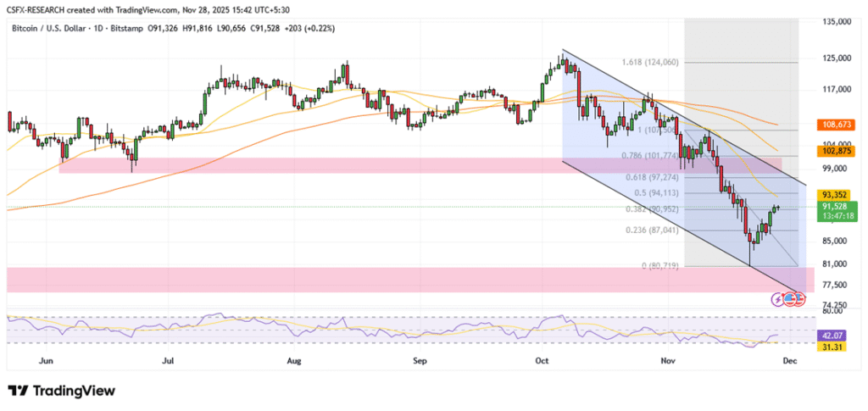The width and height of the screenshot is (868, 411).
Task: Select the 93,352 yellow moving average label
Action: click(837, 193)
